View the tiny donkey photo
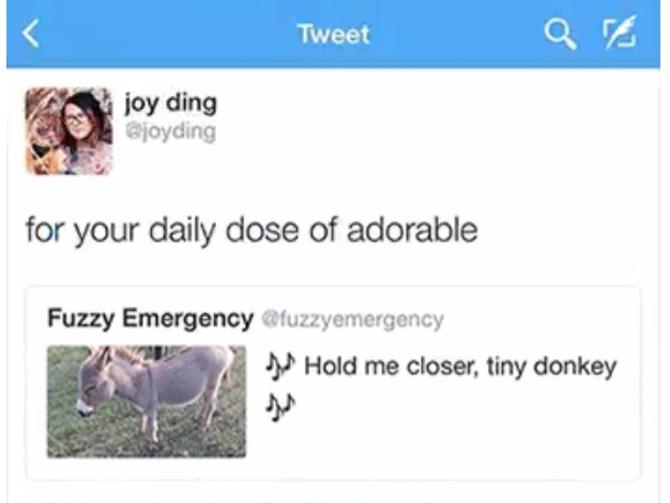 [x=147, y=401]
